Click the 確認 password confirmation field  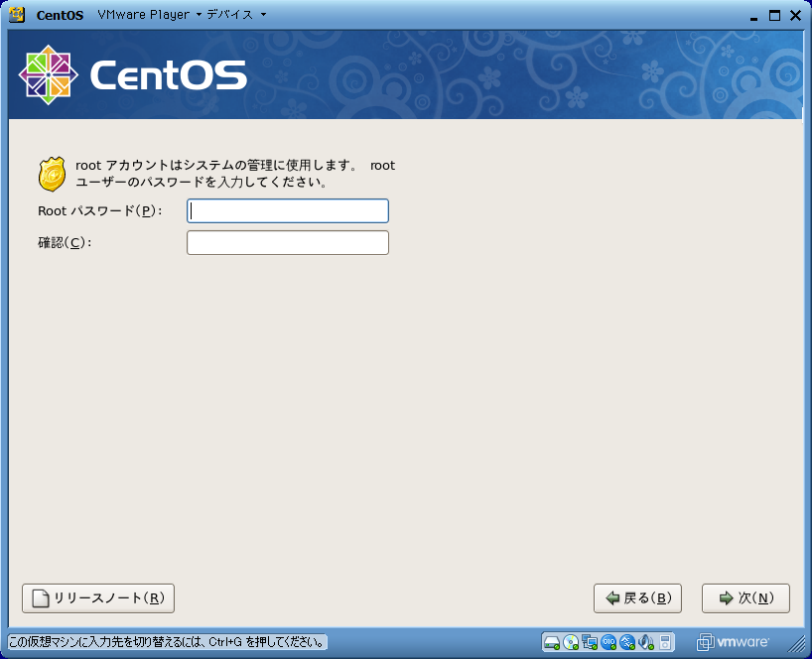tap(288, 243)
